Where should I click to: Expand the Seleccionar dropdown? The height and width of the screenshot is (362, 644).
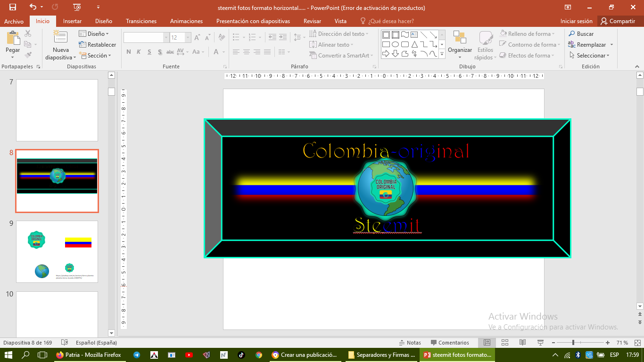[589, 55]
